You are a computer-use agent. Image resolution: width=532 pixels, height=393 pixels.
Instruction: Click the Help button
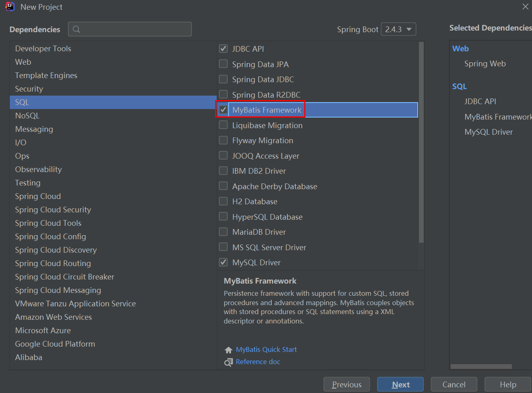pyautogui.click(x=508, y=384)
